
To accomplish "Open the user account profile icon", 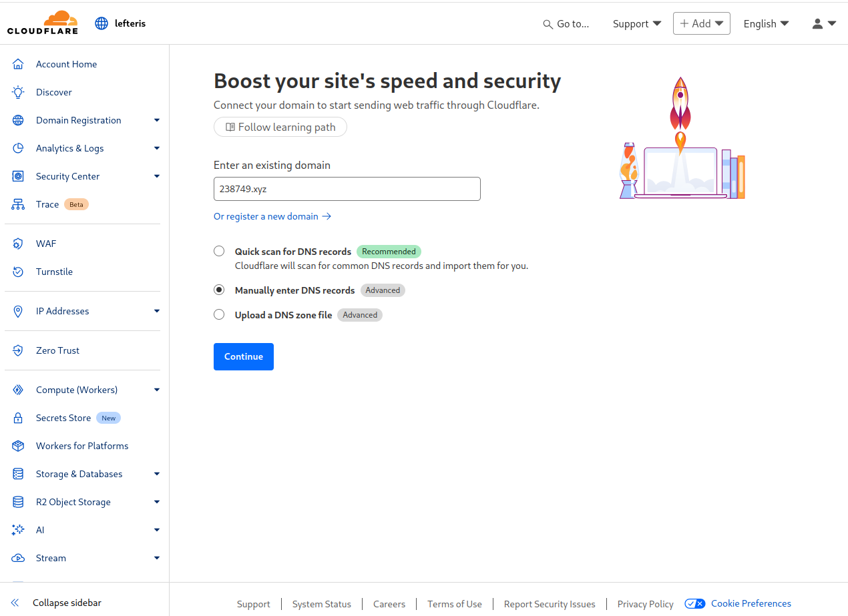I will click(x=824, y=23).
